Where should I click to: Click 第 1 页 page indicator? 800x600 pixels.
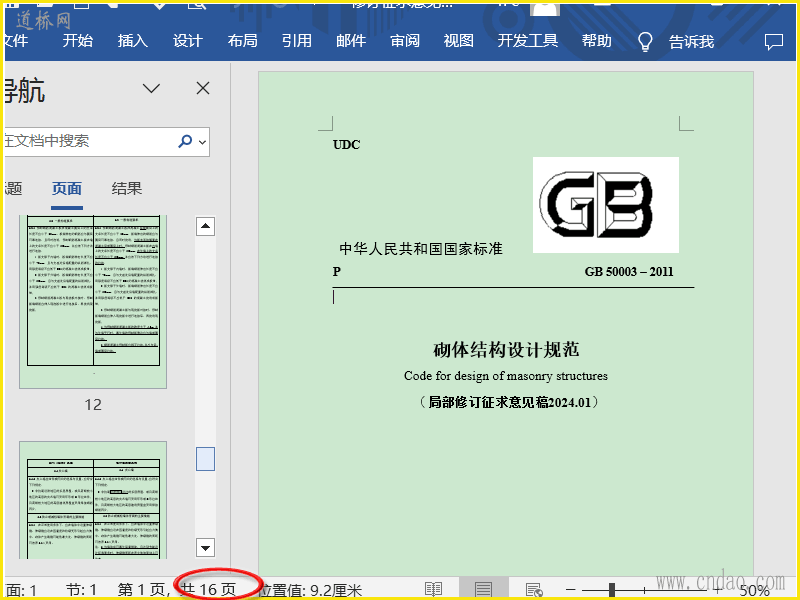click(143, 590)
